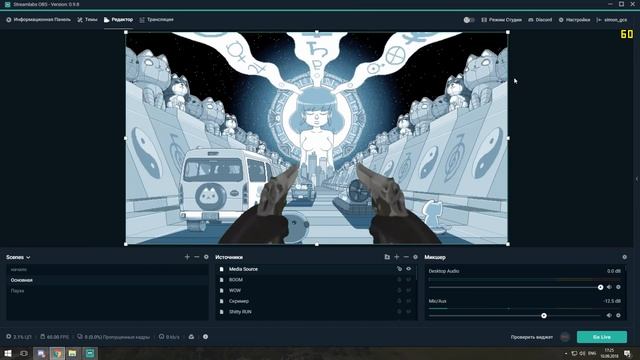Open the Windows Start menu
This screenshot has height=360, width=640.
(8, 353)
